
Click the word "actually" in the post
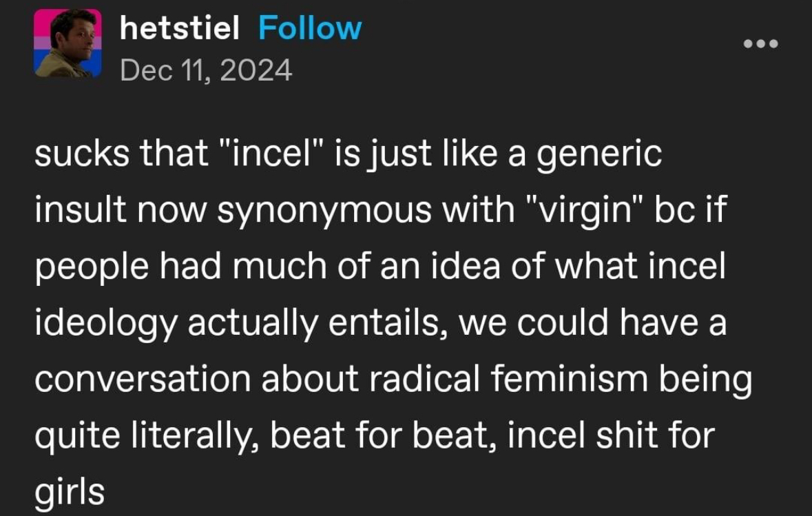(x=253, y=324)
